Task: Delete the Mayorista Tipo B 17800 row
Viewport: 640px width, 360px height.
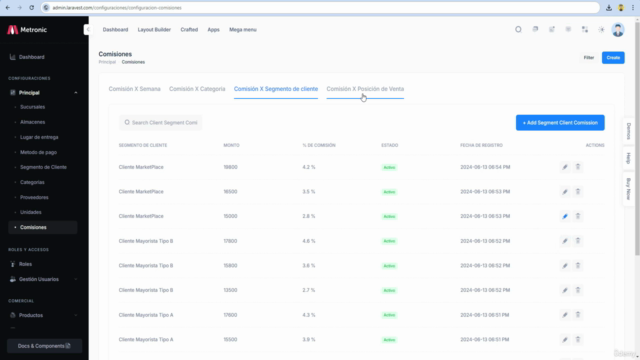Action: [x=578, y=241]
